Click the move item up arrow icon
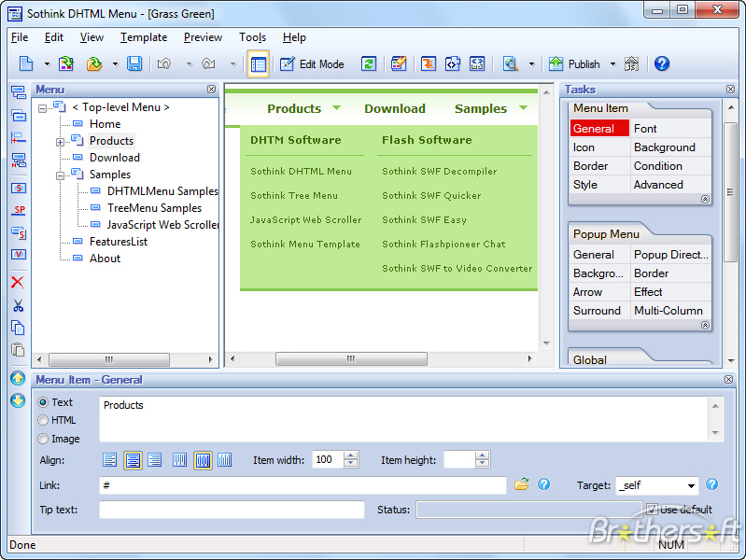746x560 pixels. point(18,378)
